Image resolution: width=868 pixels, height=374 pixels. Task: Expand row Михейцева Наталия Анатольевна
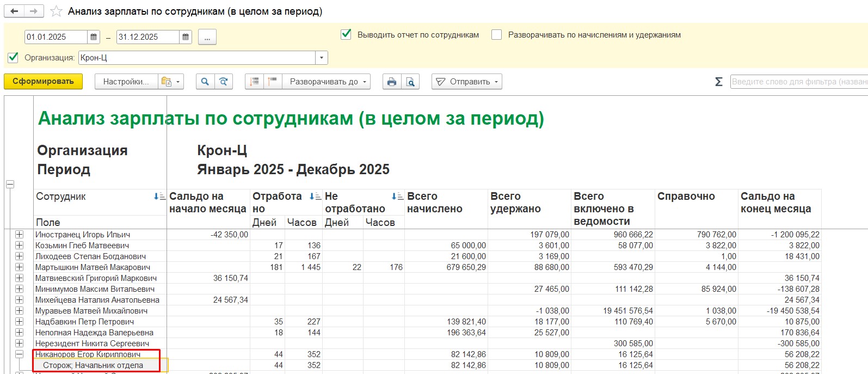pyautogui.click(x=20, y=300)
